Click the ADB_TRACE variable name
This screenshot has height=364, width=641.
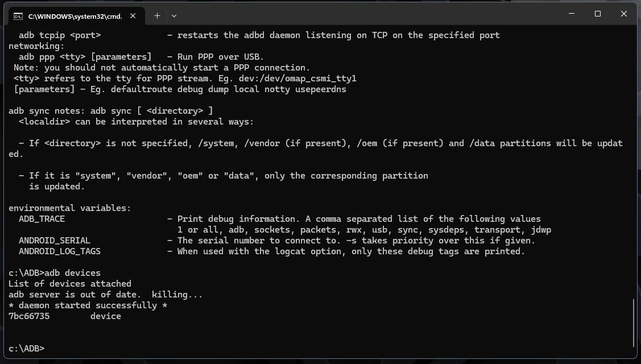click(x=42, y=219)
